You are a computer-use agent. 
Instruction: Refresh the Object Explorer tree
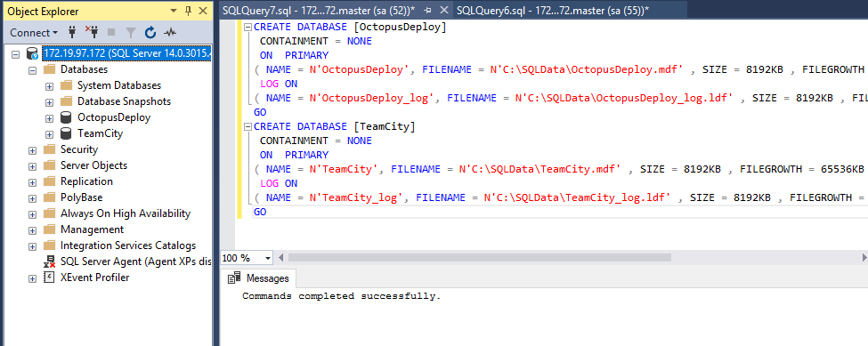point(150,33)
